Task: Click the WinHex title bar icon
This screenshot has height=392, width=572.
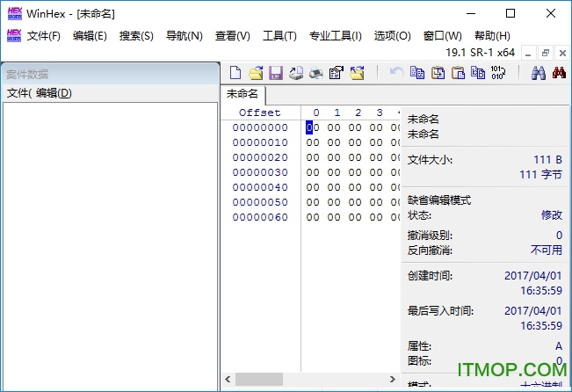Action: [15, 13]
